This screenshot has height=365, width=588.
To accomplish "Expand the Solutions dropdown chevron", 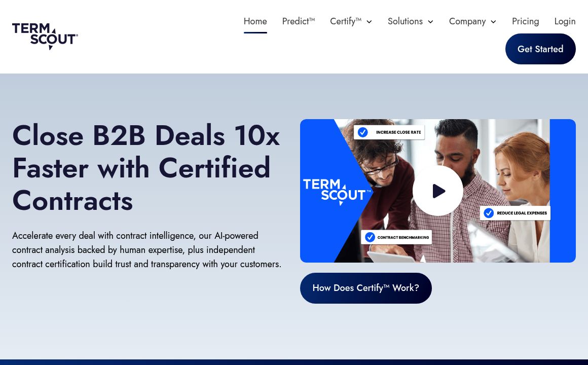I will point(430,22).
